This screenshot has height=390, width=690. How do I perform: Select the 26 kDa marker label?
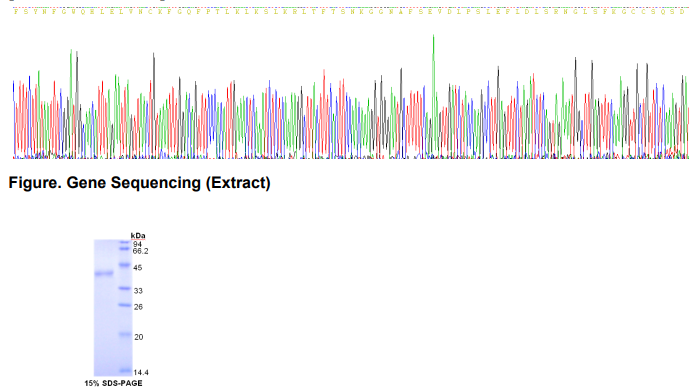click(138, 307)
